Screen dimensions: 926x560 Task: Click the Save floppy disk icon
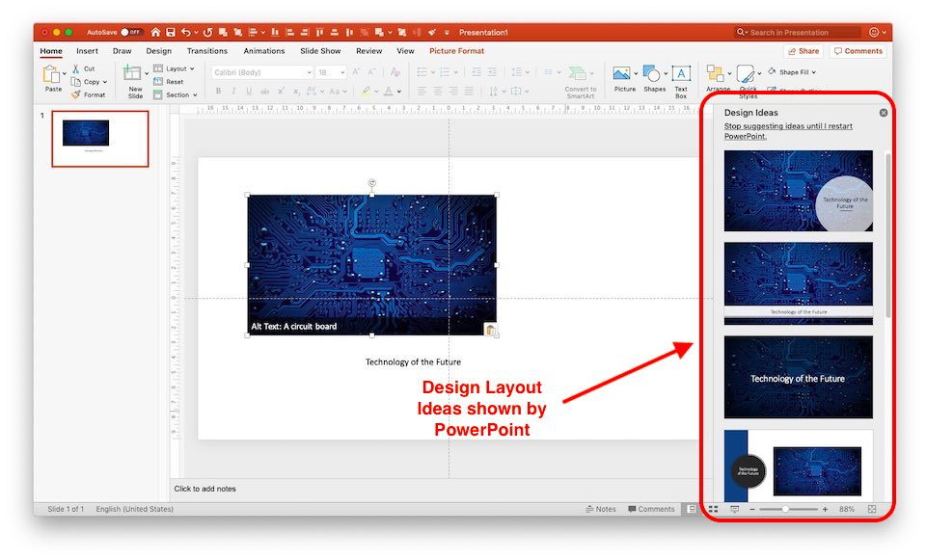pos(171,32)
